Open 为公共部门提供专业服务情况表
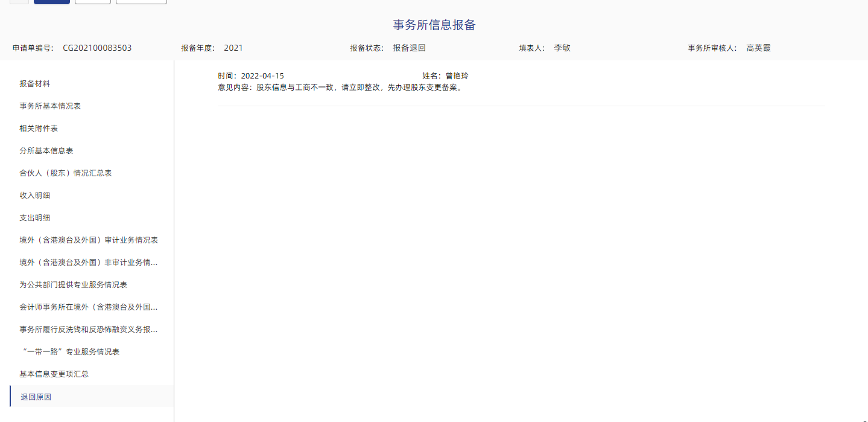The image size is (868, 422). pos(73,285)
